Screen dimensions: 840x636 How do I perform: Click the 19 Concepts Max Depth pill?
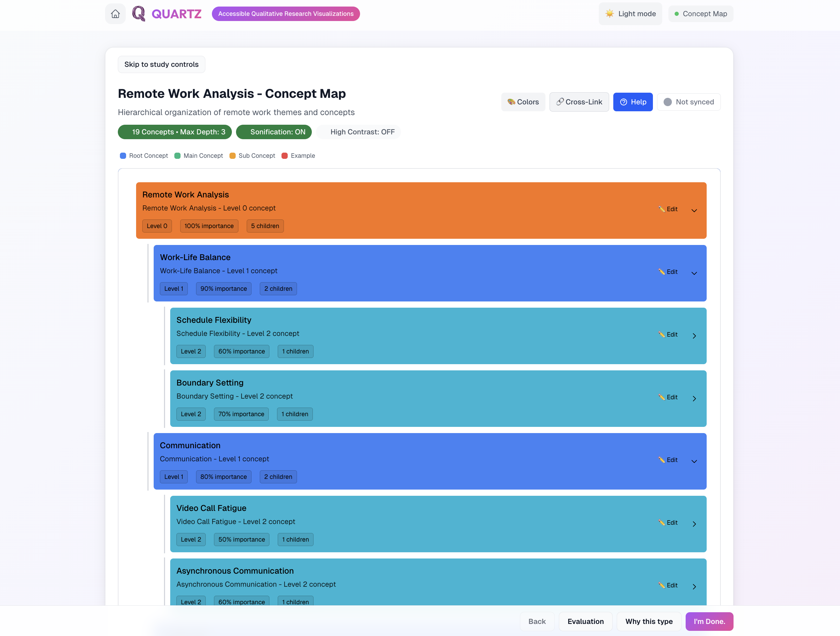pos(175,132)
